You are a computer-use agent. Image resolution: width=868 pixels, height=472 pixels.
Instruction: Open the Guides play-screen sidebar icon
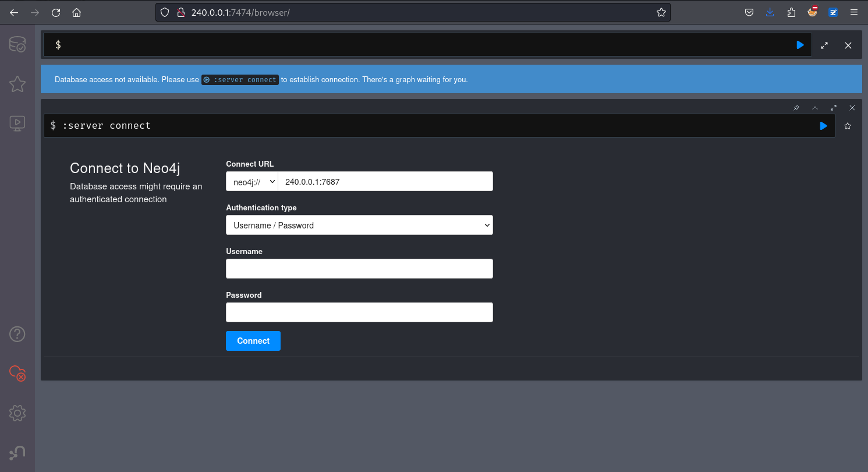(17, 123)
